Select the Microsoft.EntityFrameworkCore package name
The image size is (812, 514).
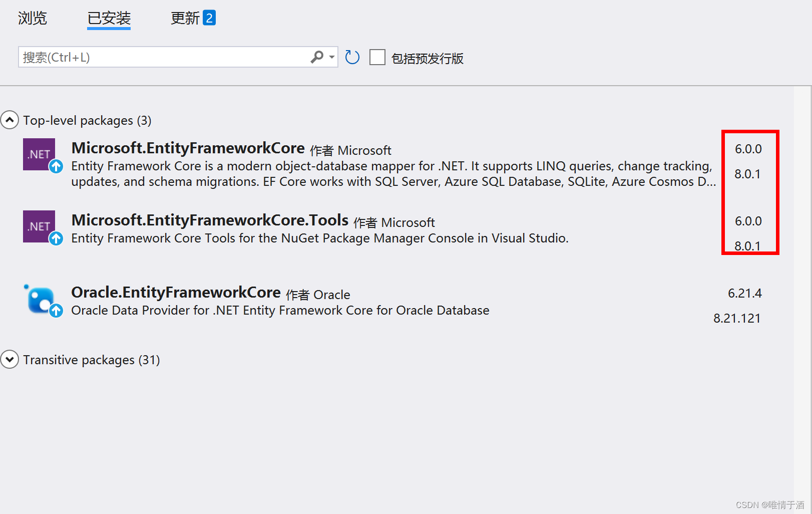[188, 148]
